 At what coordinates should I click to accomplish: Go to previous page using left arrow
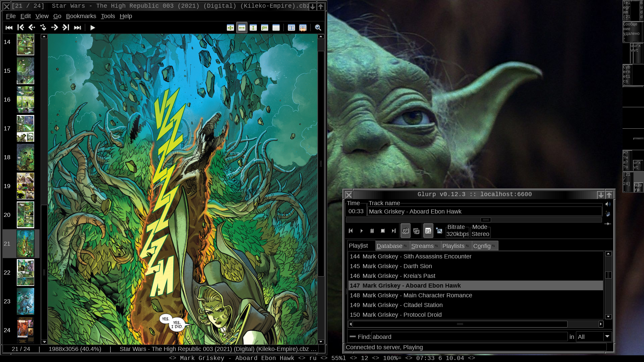tap(32, 28)
